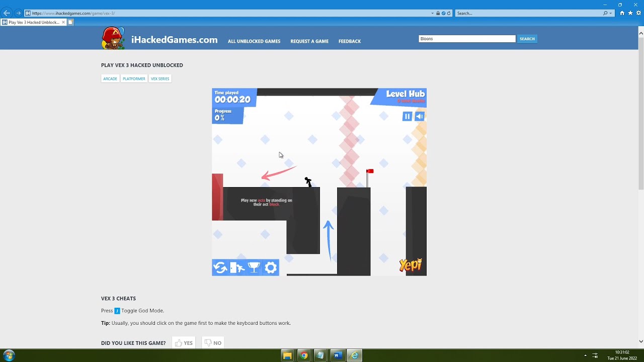Click the J key hint badge
This screenshot has height=362, width=644.
click(x=117, y=311)
